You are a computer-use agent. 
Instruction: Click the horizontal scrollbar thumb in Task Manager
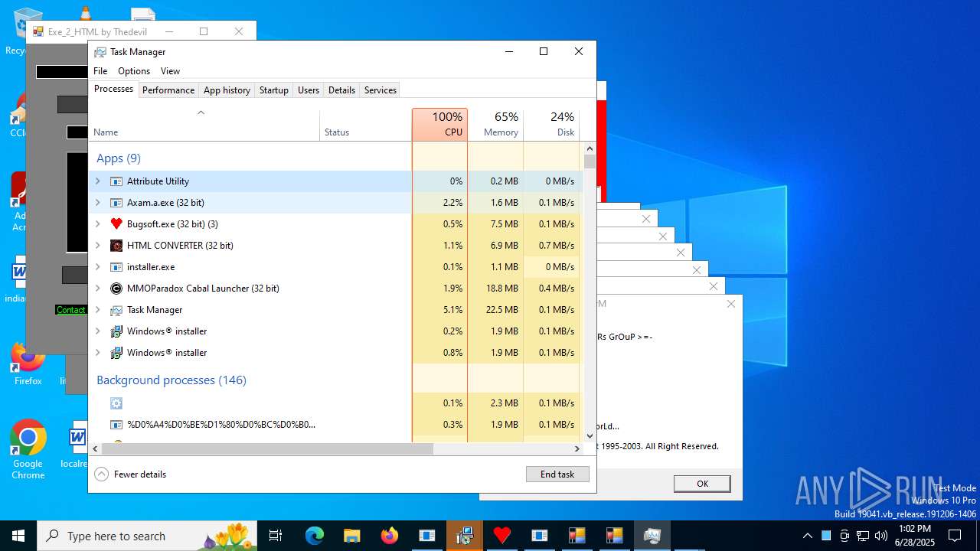point(267,449)
